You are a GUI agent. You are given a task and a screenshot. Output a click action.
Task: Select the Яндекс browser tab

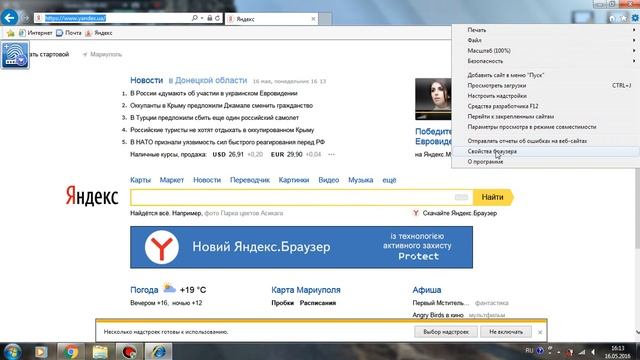(271, 19)
